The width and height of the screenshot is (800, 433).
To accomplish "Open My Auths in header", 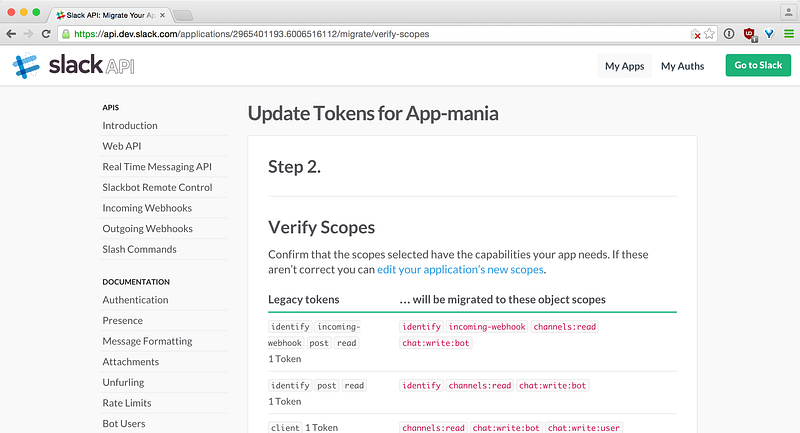I will pos(682,66).
